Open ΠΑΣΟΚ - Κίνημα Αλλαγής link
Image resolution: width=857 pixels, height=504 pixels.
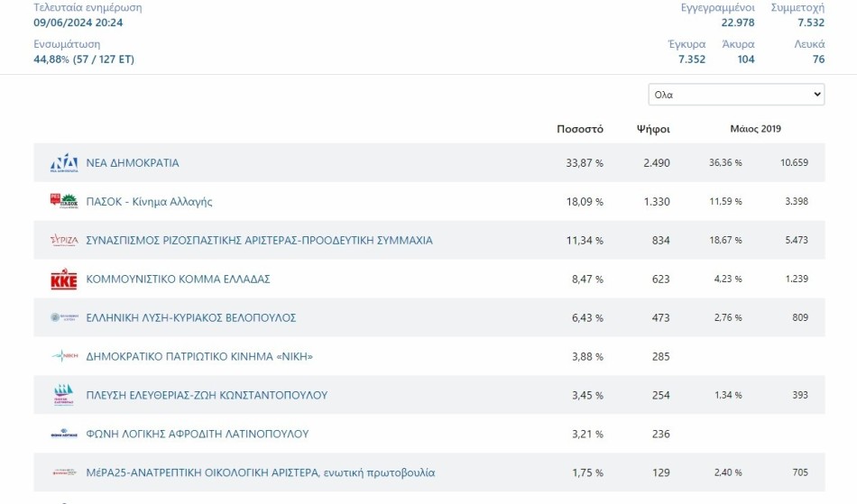(149, 201)
